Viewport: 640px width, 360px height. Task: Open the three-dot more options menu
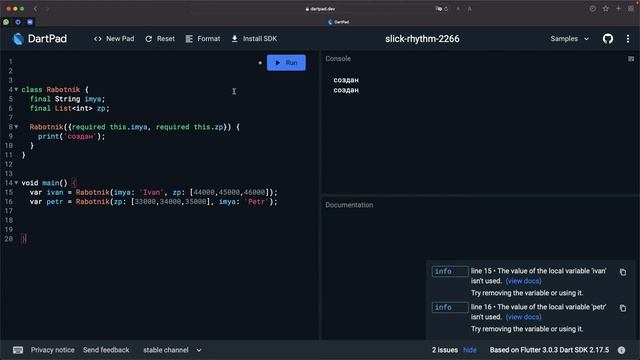point(628,39)
